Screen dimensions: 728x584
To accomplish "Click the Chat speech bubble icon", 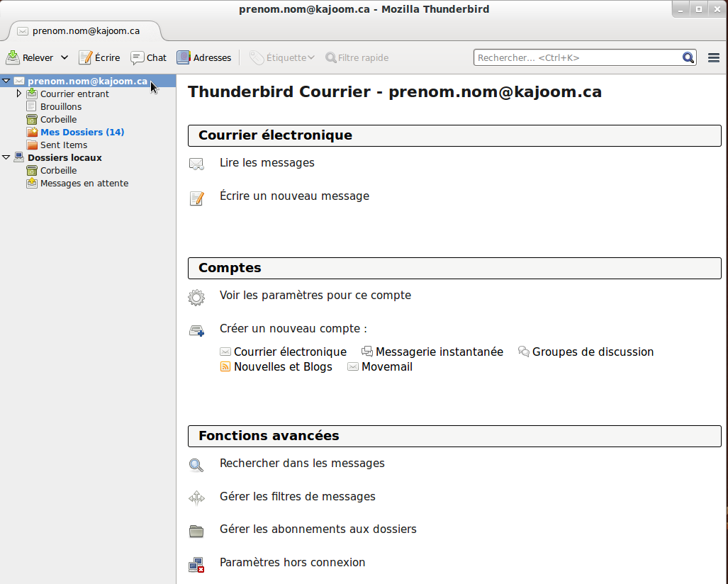I will 137,57.
